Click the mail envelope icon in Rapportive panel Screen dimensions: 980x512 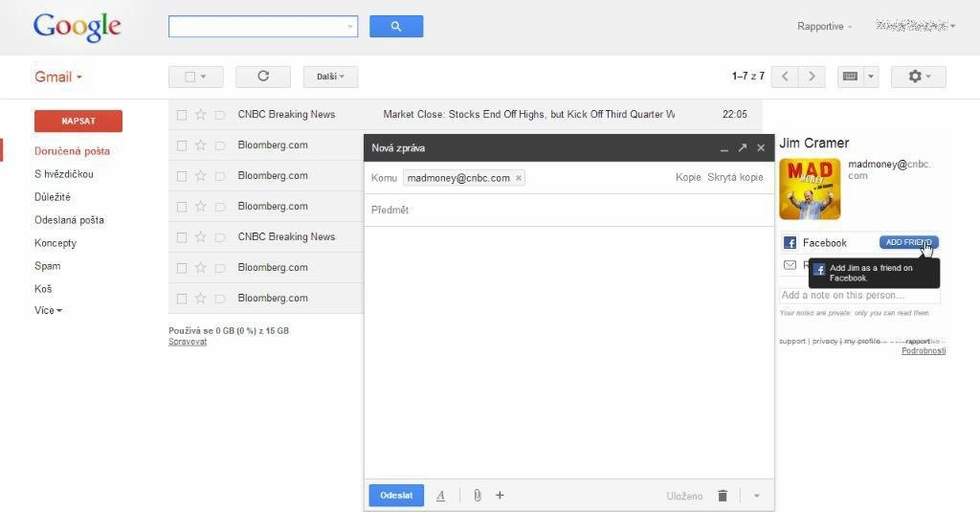tap(790, 265)
